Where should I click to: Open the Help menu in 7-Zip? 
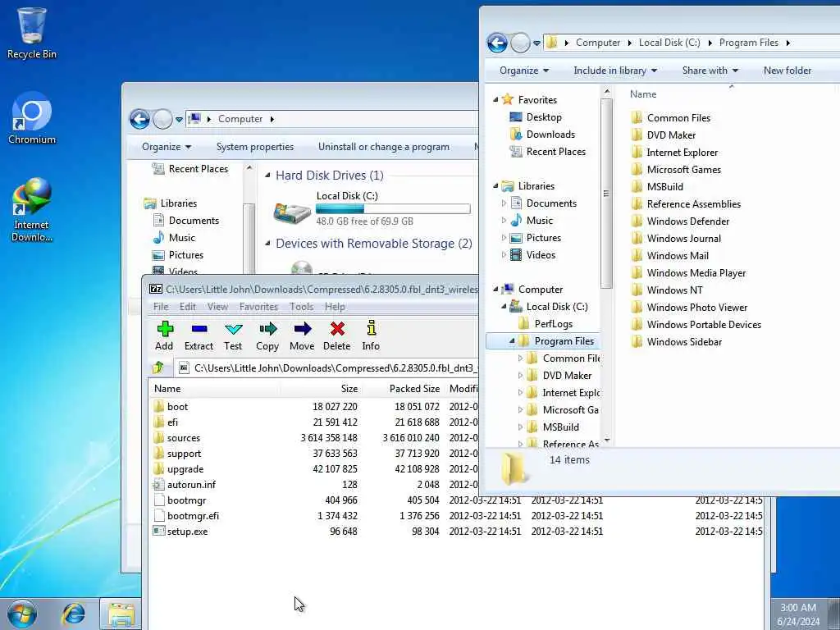335,307
